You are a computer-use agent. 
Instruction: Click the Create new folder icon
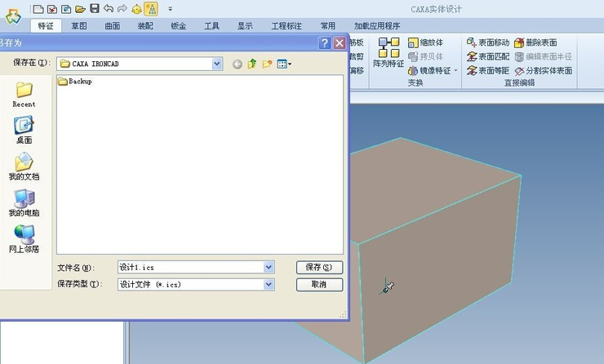[267, 64]
